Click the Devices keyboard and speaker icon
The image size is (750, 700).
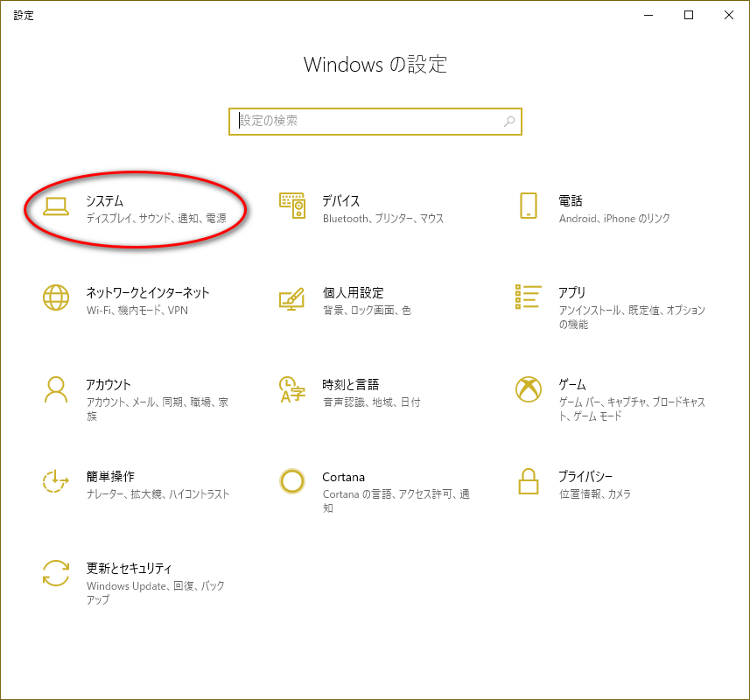tap(292, 206)
